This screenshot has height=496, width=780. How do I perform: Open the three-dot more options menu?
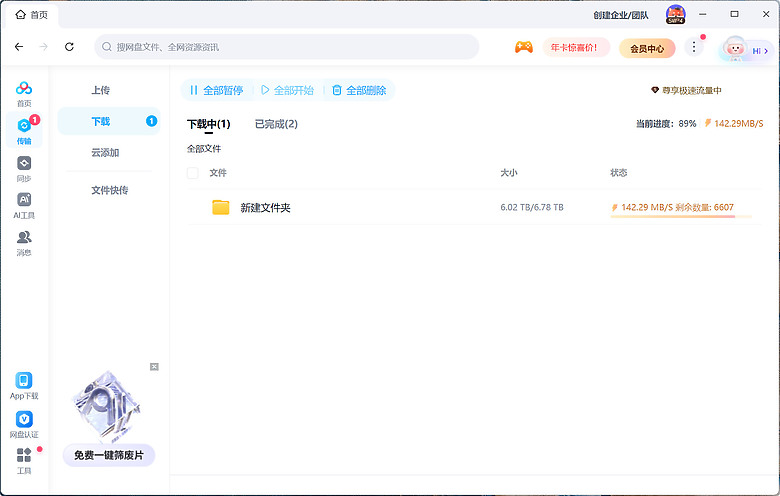pyautogui.click(x=694, y=47)
